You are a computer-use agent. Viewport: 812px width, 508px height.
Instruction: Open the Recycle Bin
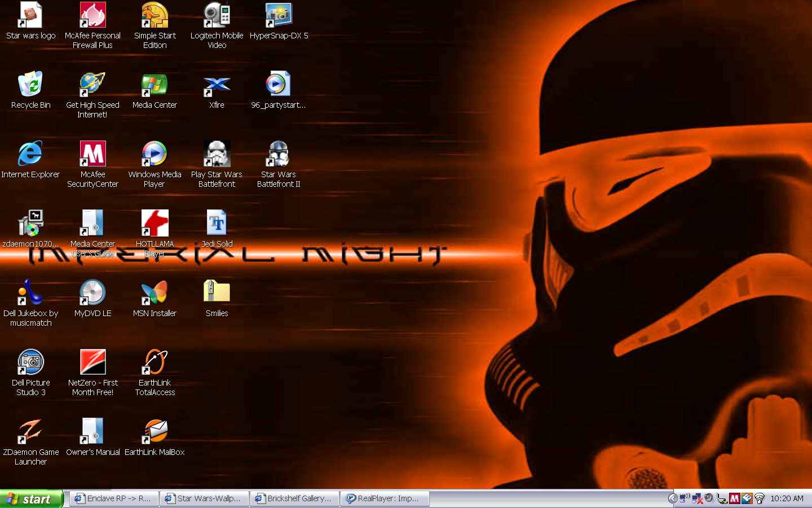point(30,87)
